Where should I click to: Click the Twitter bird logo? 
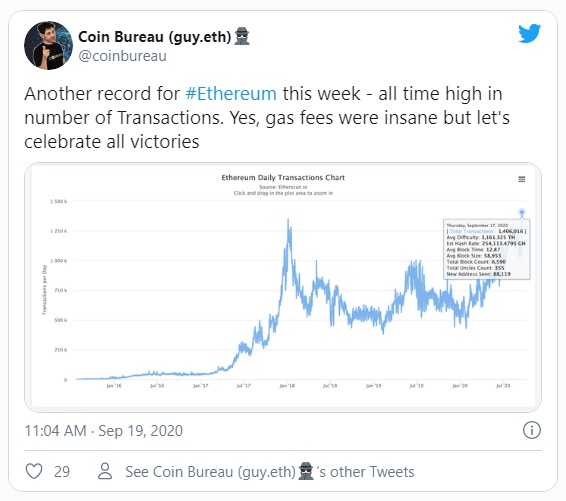pos(529,33)
